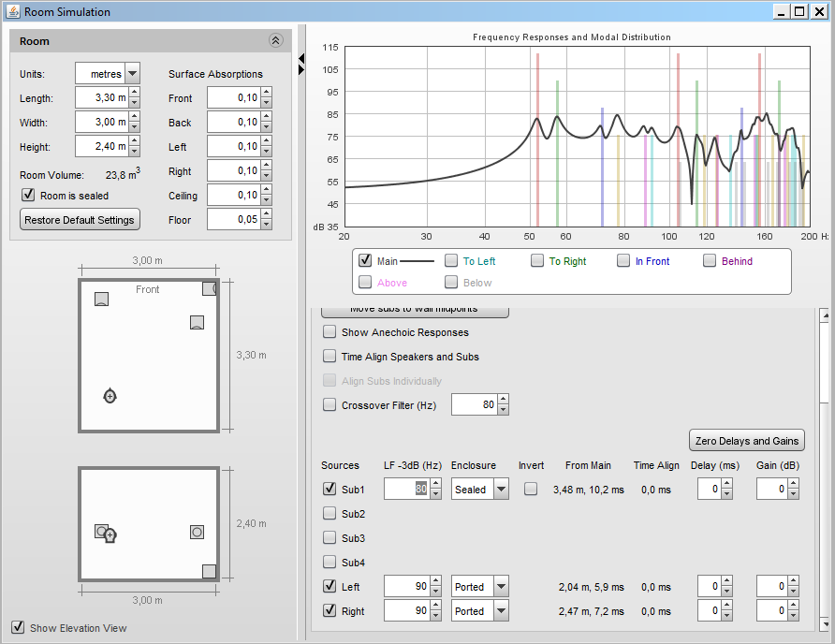Select the right speaker in plan view

(x=197, y=323)
